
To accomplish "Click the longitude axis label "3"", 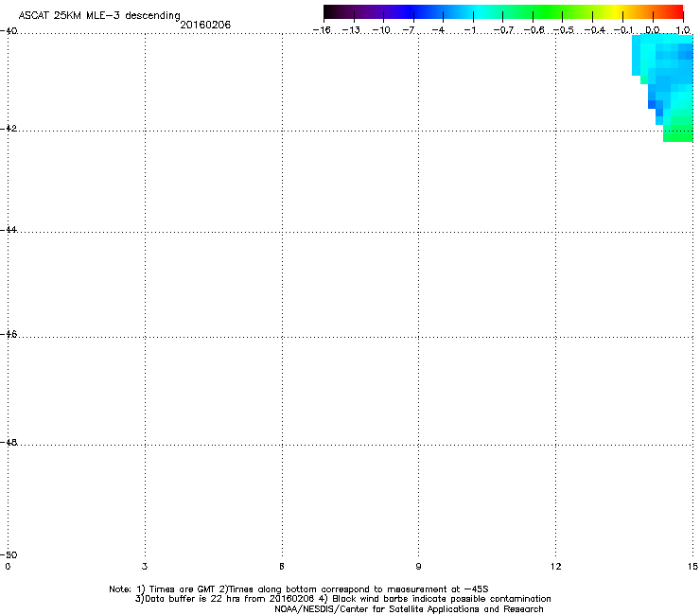I will pos(145,567).
